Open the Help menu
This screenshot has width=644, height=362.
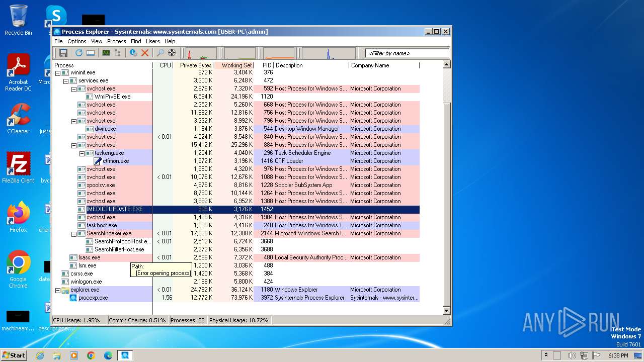[x=170, y=41]
